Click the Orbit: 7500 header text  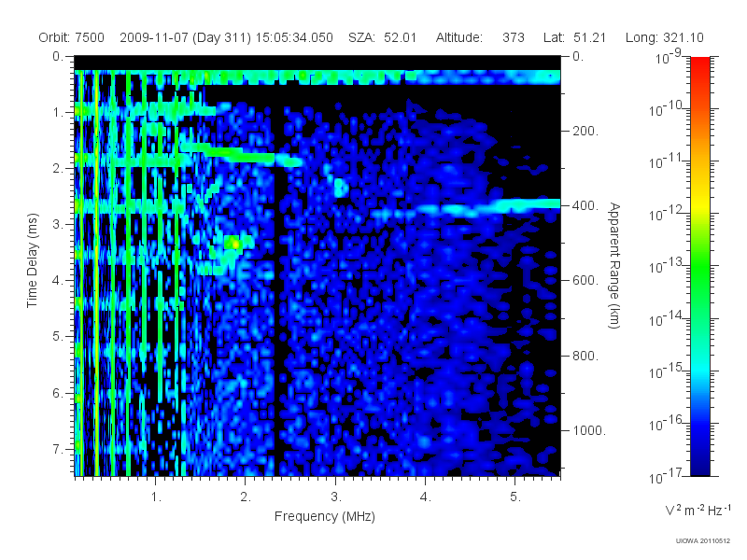[72, 37]
